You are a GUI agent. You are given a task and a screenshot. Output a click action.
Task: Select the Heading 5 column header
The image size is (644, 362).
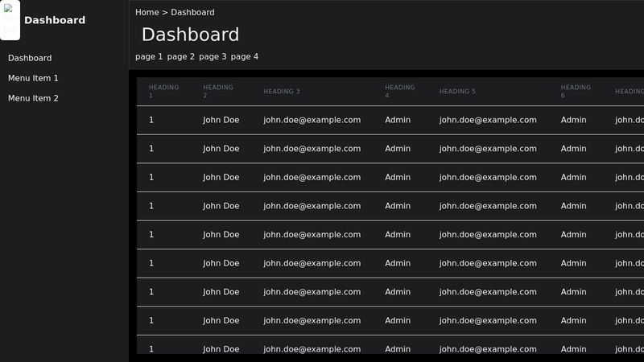[457, 92]
